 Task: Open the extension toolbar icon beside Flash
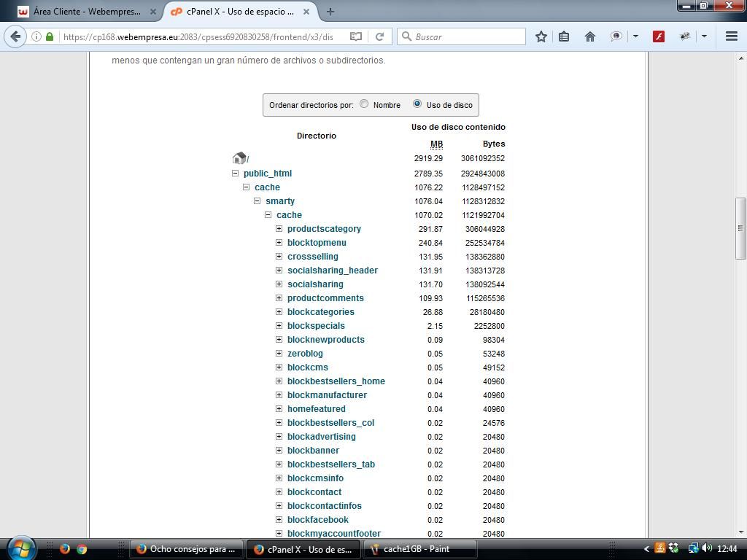tap(685, 36)
